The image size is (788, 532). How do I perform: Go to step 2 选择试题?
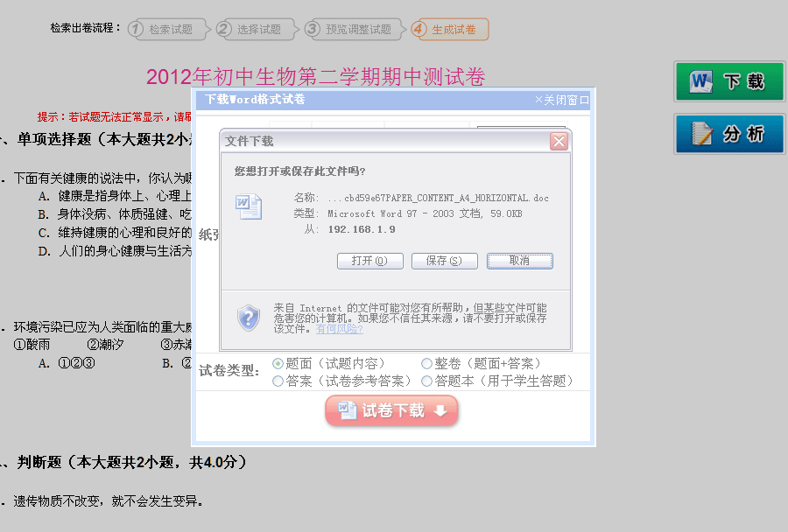pyautogui.click(x=257, y=29)
